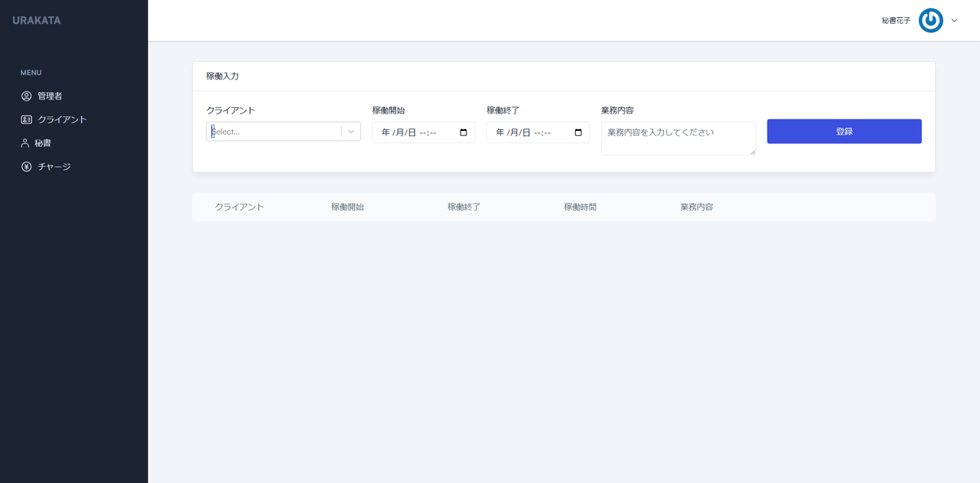Viewport: 980px width, 483px height.
Task: Click the 登録 button
Action: click(844, 132)
